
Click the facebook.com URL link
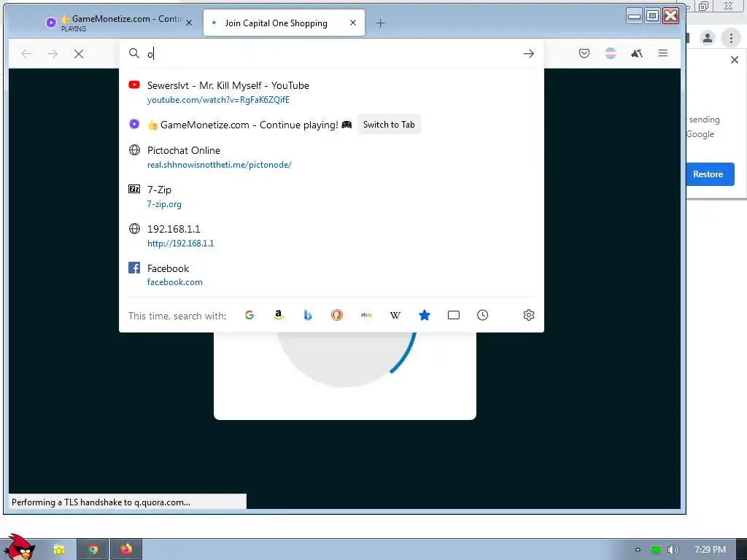tap(175, 282)
